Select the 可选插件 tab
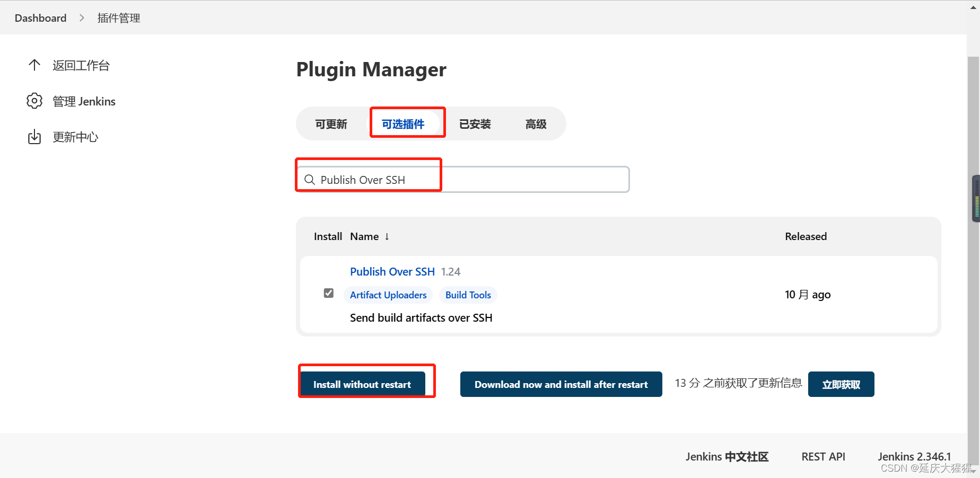This screenshot has height=478, width=980. (x=403, y=124)
